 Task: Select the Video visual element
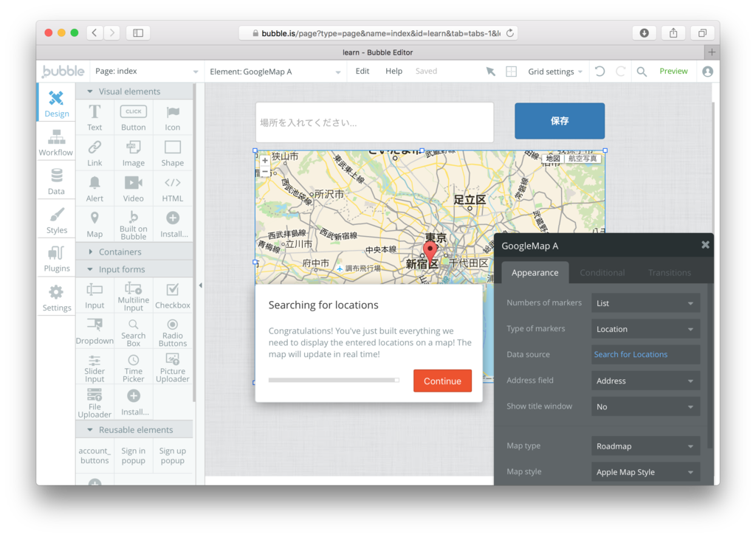133,189
